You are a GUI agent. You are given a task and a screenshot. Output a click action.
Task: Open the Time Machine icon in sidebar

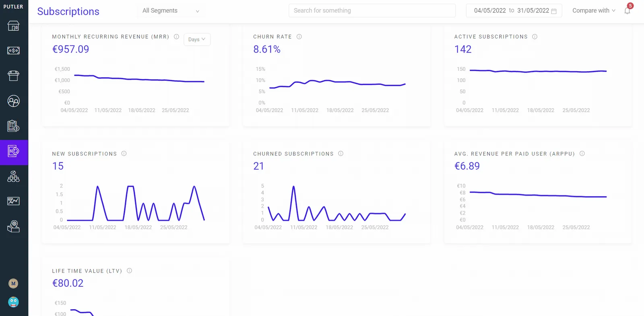[14, 227]
